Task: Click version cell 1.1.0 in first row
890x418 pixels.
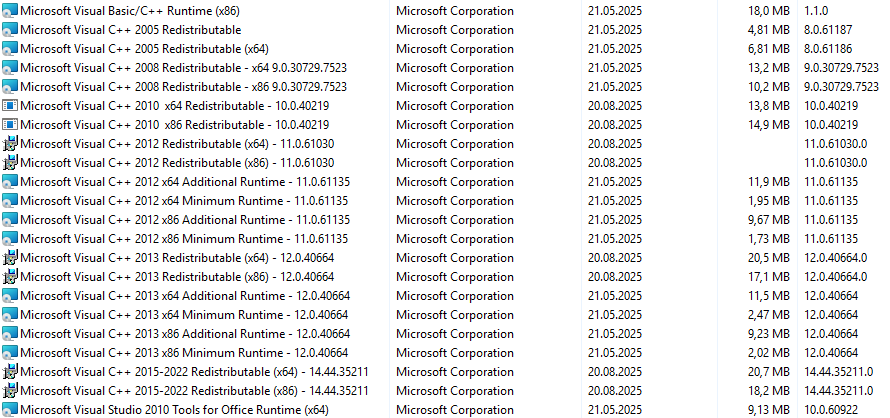Action: [x=816, y=11]
